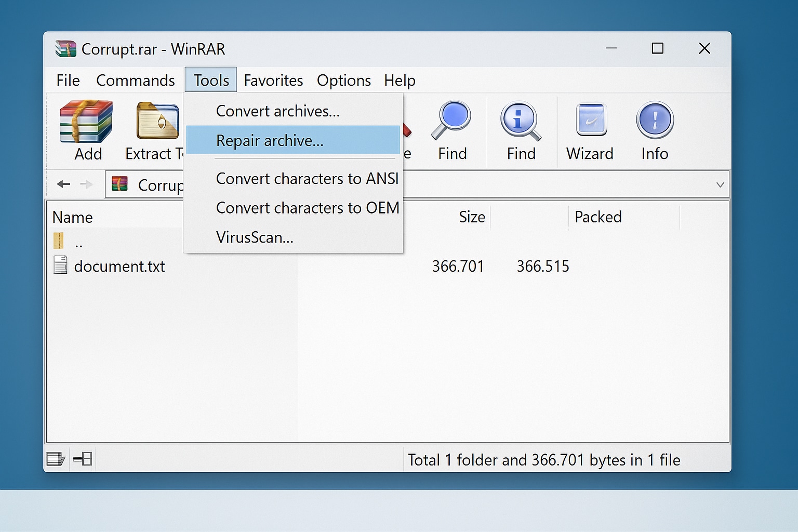Click the leftmost status bar icon
The height and width of the screenshot is (532, 798).
pos(56,459)
